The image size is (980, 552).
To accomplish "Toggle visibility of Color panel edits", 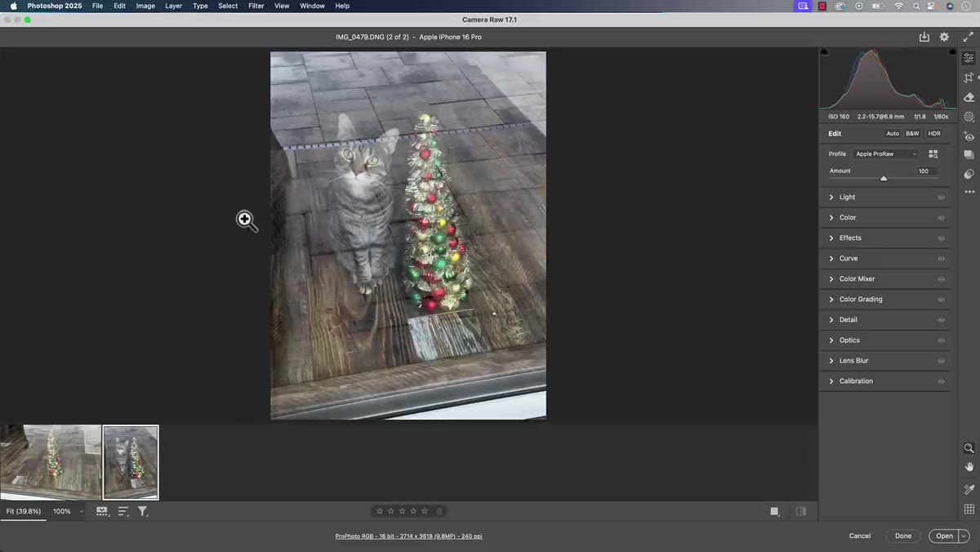I will point(941,217).
